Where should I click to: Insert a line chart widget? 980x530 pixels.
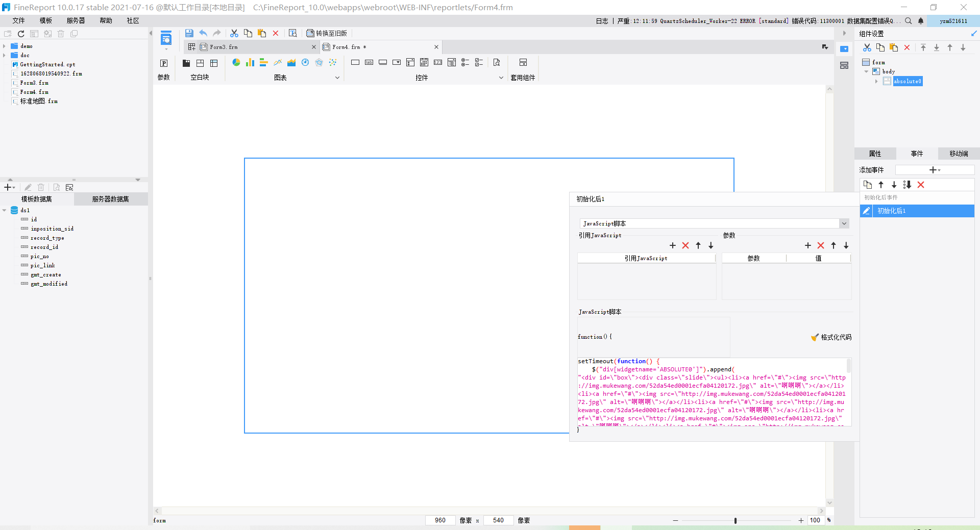[278, 62]
